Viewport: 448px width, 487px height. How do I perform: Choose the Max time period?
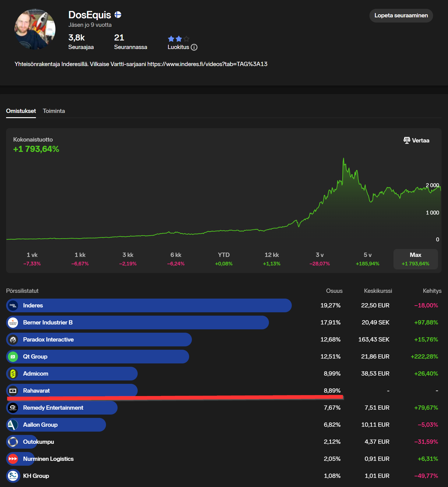click(415, 259)
